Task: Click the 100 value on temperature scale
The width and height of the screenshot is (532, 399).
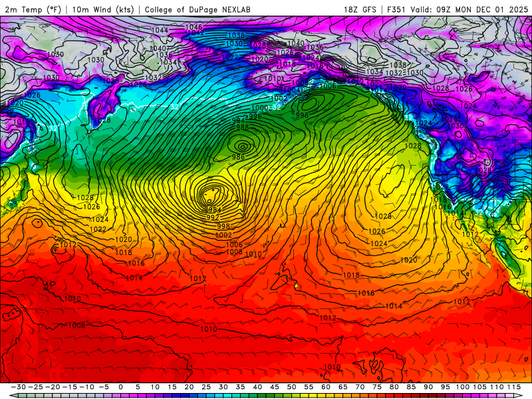Action: pos(462,387)
